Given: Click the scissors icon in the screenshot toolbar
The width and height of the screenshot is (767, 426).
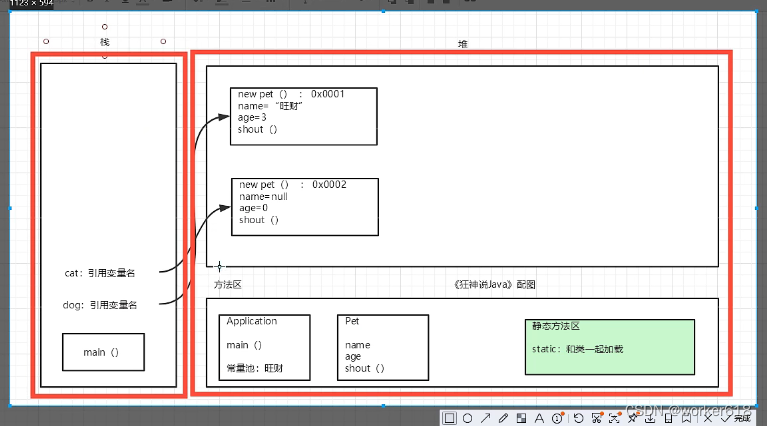Looking at the screenshot, I should pos(597,419).
